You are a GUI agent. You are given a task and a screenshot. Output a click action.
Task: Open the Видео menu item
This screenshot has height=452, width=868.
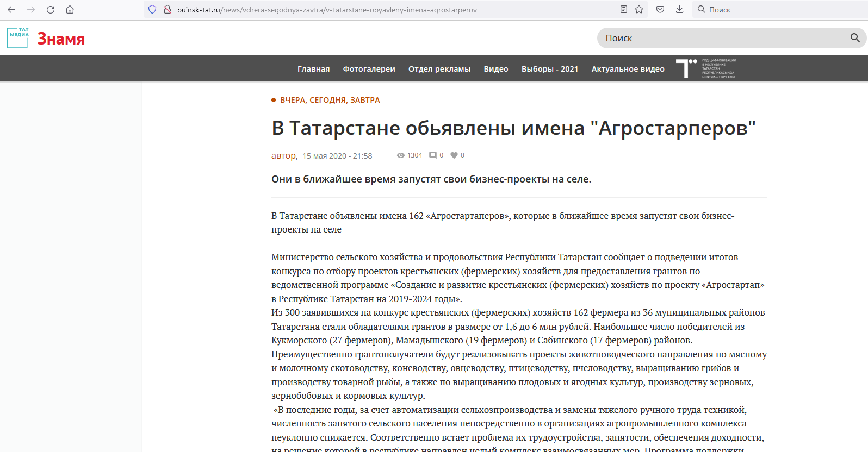click(x=496, y=69)
